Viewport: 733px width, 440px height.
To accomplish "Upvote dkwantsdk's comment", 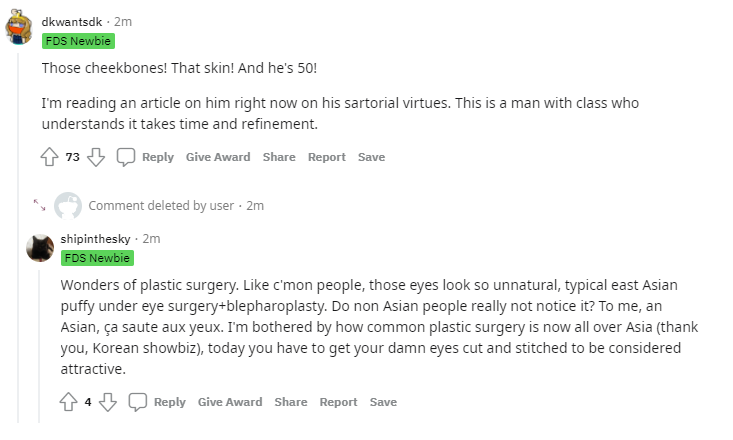I will pos(50,157).
